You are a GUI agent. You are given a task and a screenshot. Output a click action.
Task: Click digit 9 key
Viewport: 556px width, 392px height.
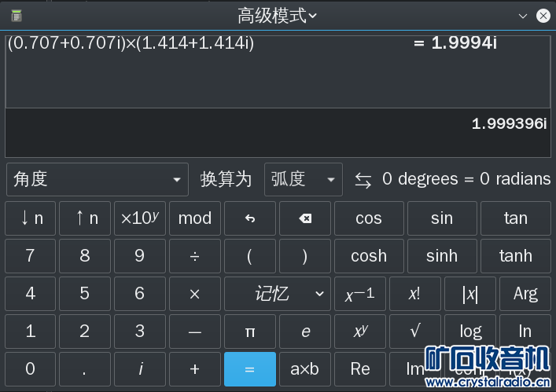point(140,256)
